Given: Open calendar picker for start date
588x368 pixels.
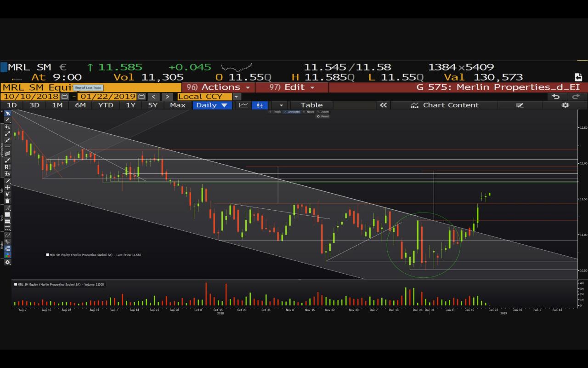Looking at the screenshot, I should point(64,97).
